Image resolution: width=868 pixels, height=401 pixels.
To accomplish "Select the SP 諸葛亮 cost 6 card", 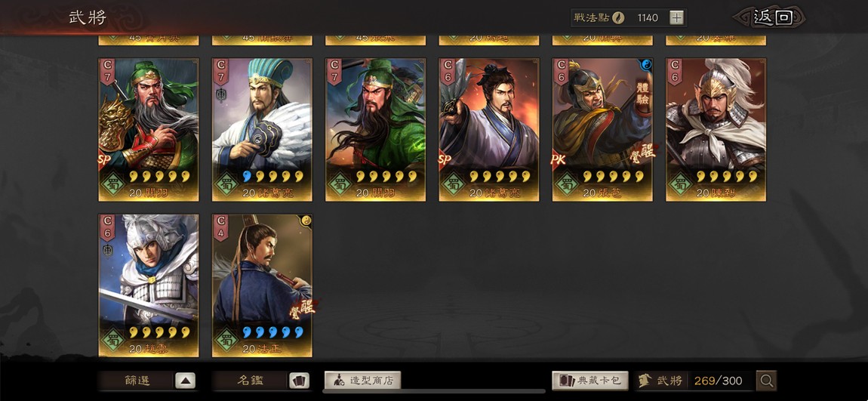I will (489, 130).
